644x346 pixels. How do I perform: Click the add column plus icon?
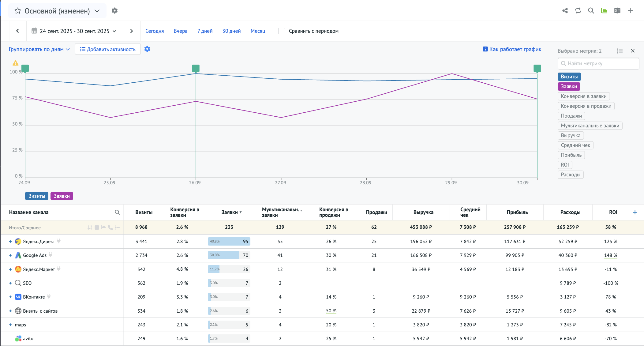tap(635, 212)
